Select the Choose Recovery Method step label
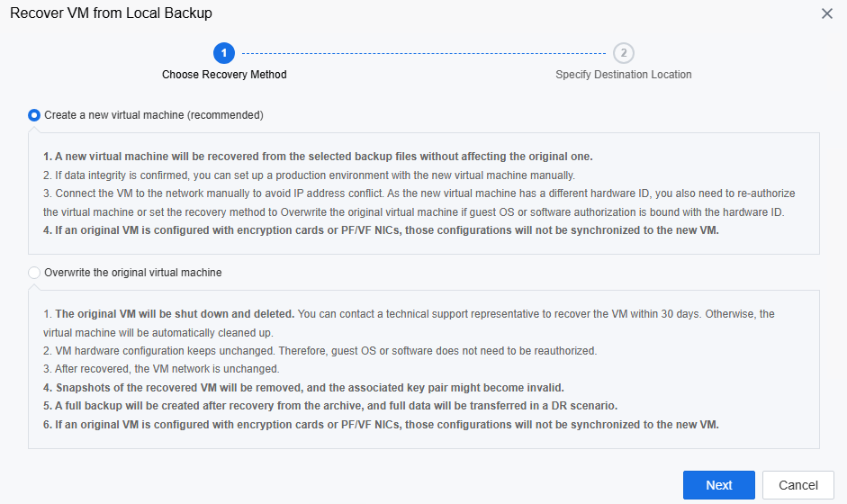Screen dimensions: 847x504 click(224, 75)
